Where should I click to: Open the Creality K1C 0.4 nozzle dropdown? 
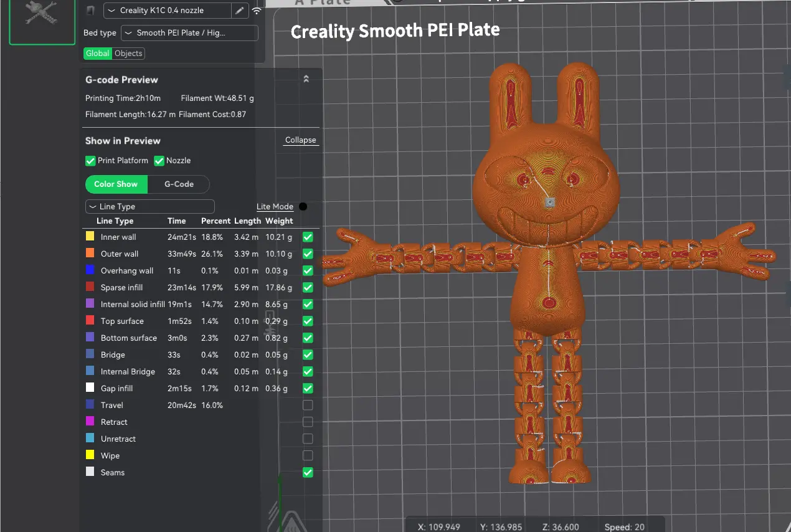point(168,11)
